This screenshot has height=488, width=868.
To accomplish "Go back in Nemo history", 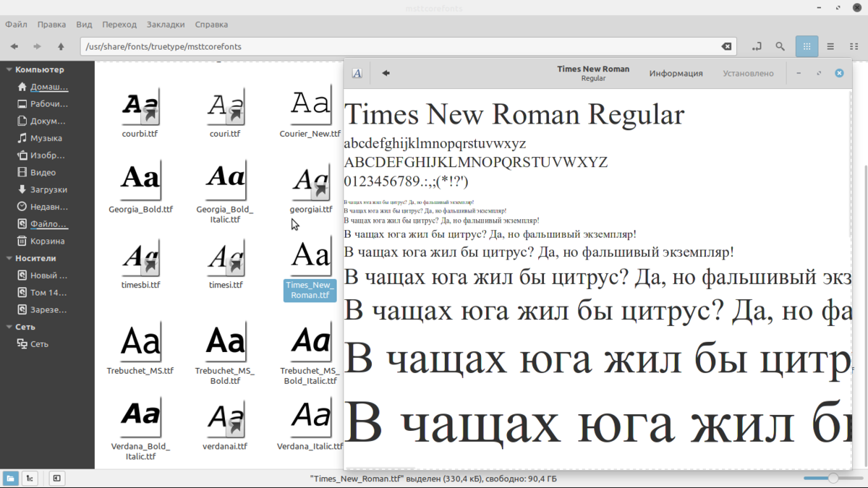I will point(14,46).
